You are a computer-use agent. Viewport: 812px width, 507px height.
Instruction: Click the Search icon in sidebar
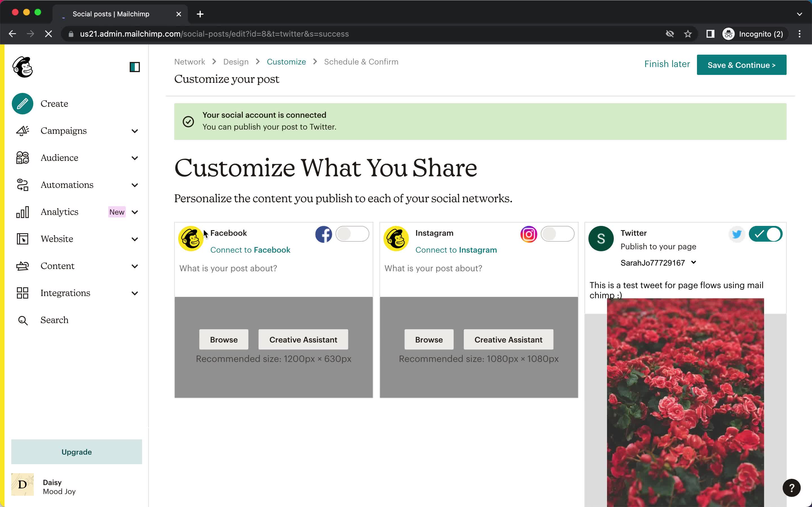pos(22,319)
